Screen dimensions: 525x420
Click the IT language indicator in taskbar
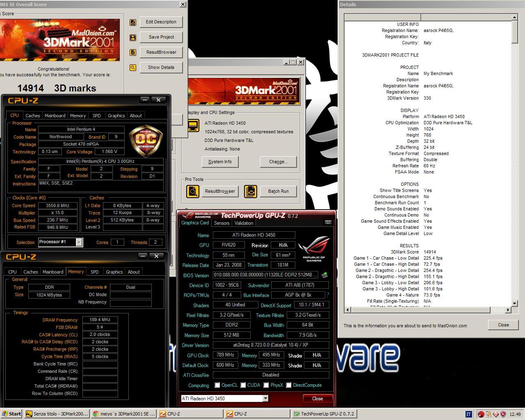tap(469, 414)
